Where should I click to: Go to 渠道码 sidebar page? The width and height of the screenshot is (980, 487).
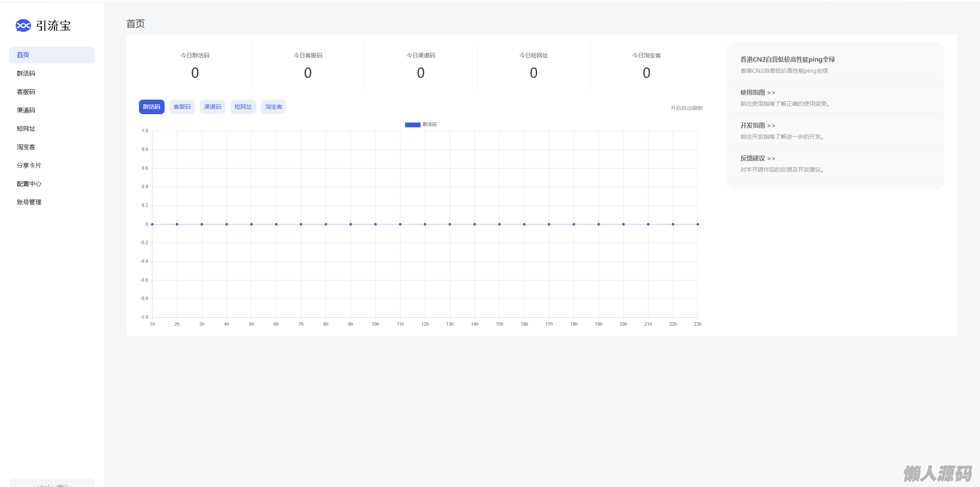click(x=26, y=110)
